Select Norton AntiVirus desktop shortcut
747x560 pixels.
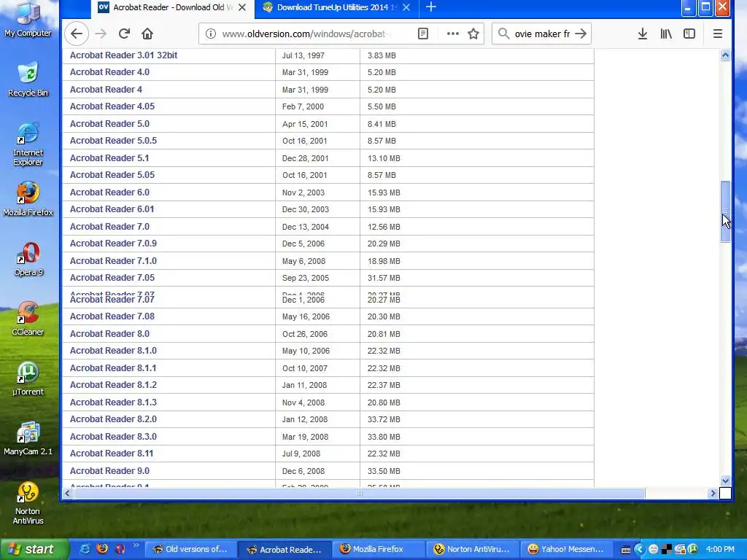pyautogui.click(x=28, y=503)
